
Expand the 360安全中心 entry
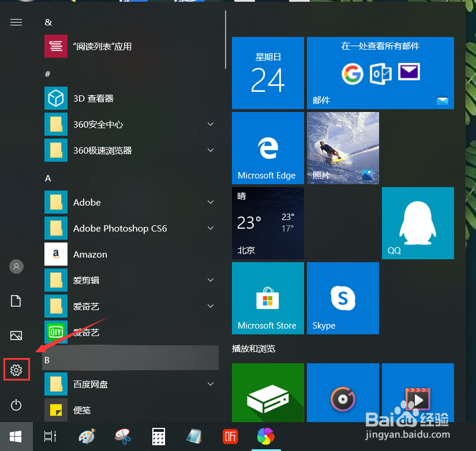210,124
